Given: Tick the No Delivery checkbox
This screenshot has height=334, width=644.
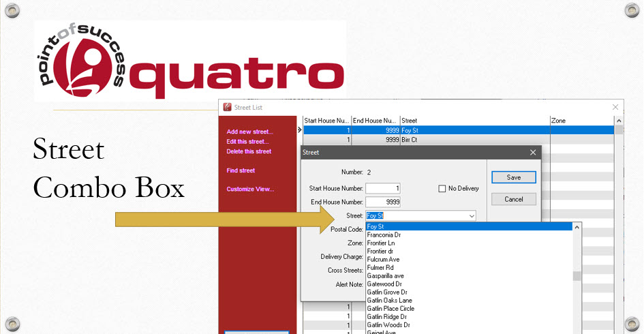Looking at the screenshot, I should point(442,189).
